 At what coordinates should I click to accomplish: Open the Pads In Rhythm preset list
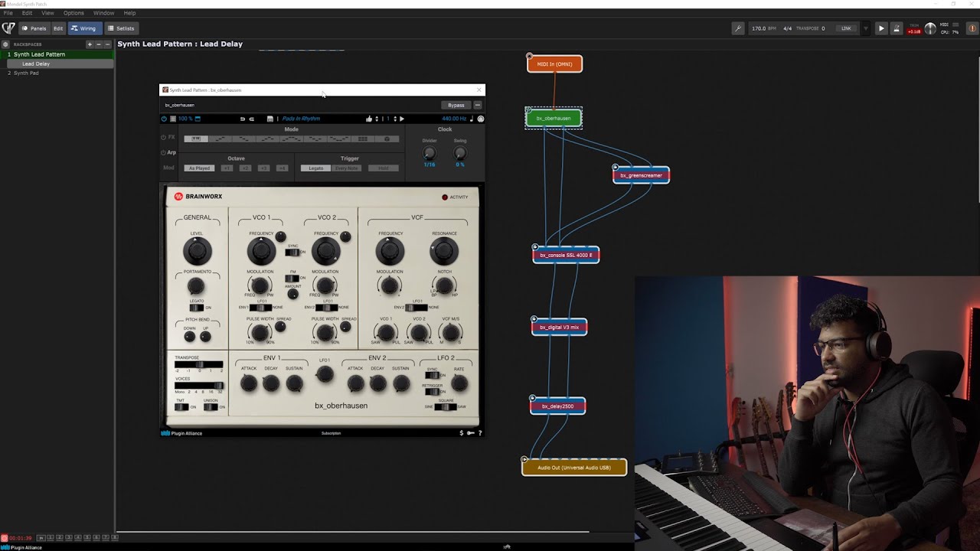pyautogui.click(x=301, y=119)
